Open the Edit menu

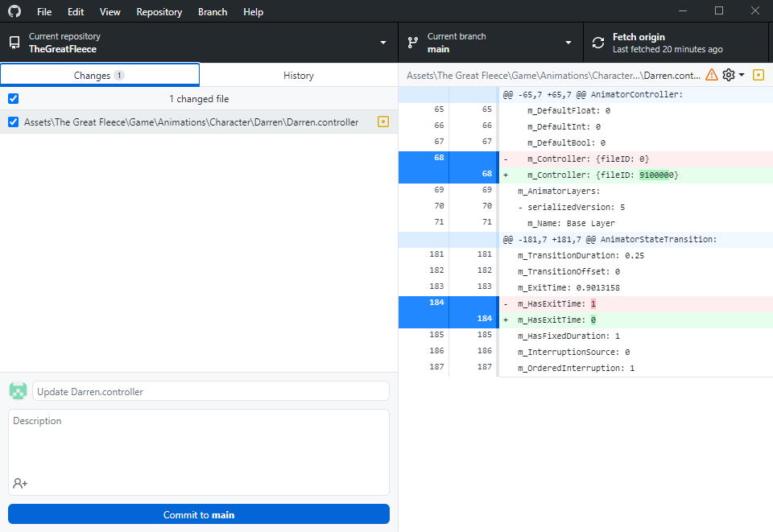coord(76,12)
